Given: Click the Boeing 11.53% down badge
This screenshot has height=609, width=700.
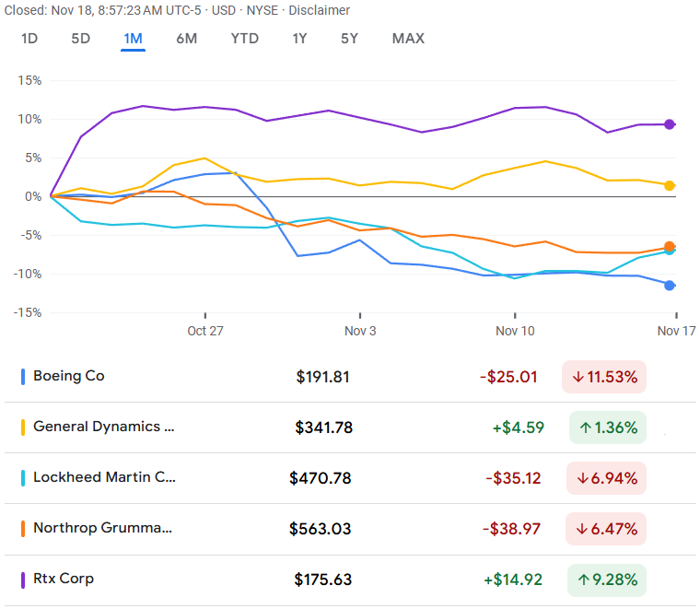Looking at the screenshot, I should [x=604, y=377].
